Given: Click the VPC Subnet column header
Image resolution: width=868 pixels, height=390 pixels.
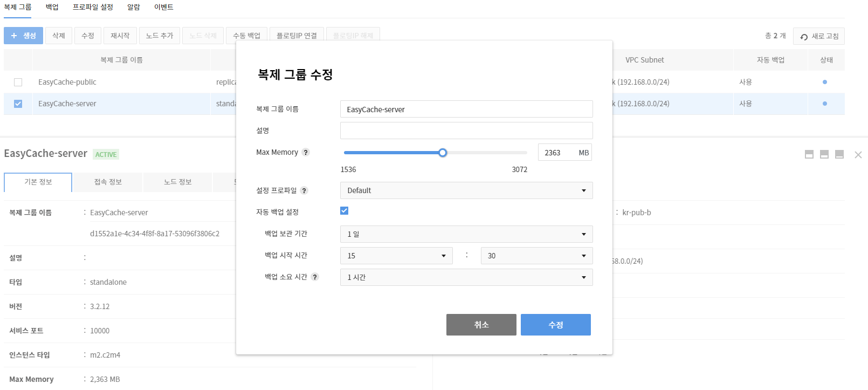Looking at the screenshot, I should point(645,60).
